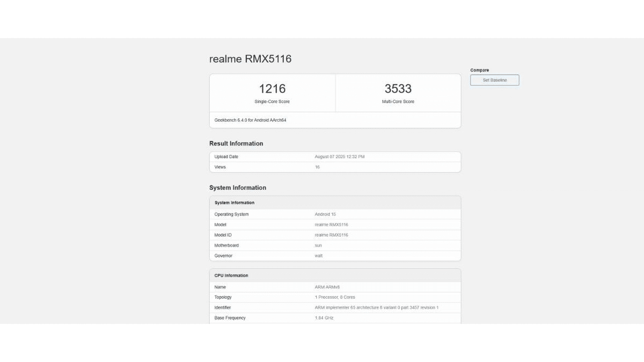This screenshot has width=644, height=362.
Task: Click the ARM ARMv8 value
Action: 327,287
